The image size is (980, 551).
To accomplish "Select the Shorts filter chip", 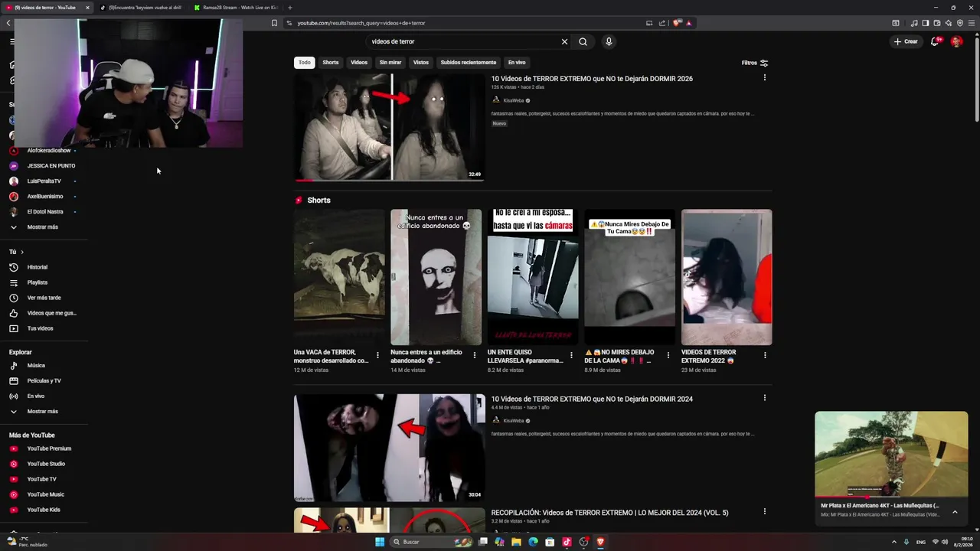I will click(331, 62).
